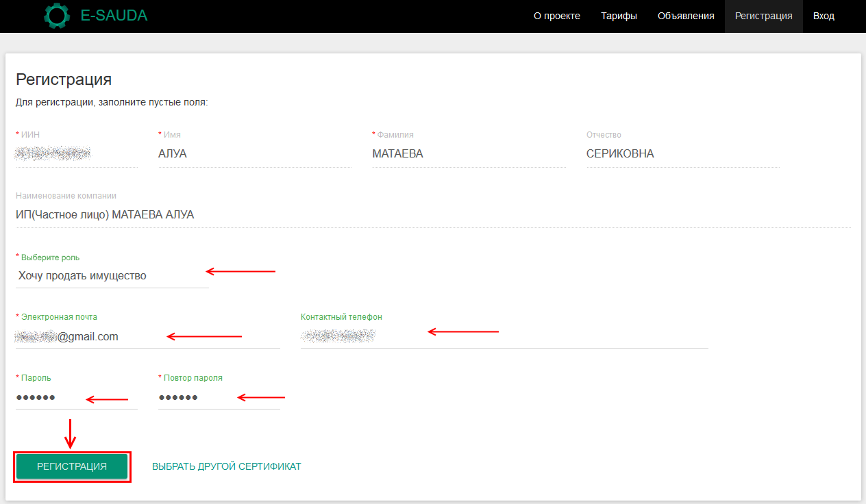Click the ВЫБРАТЬ ДРУГОЙ СЕРТИФИКАТ link
The image size is (866, 504).
[x=226, y=466]
